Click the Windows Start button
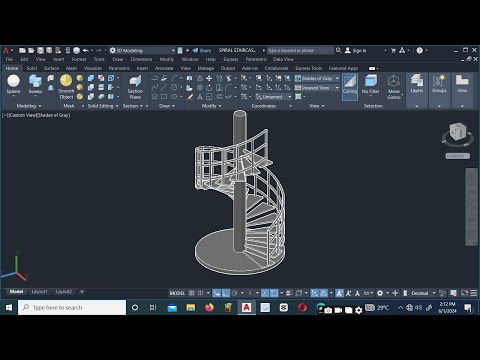 [9, 307]
